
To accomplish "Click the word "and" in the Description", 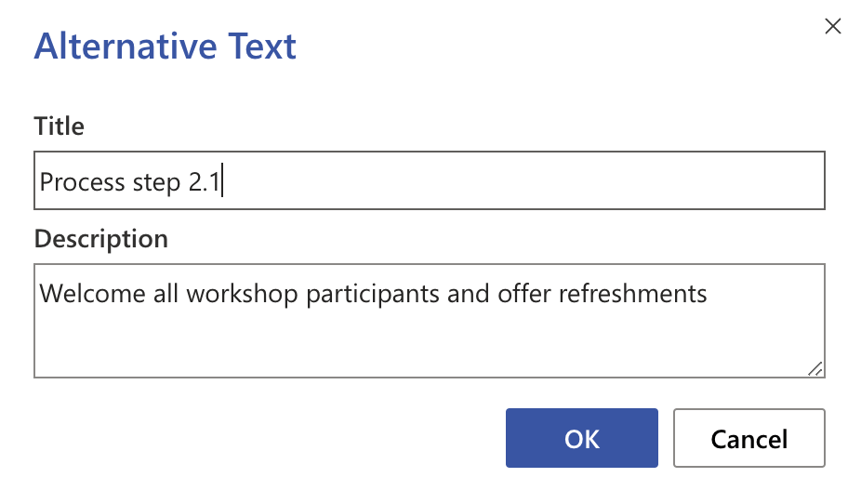I will coord(462,295).
